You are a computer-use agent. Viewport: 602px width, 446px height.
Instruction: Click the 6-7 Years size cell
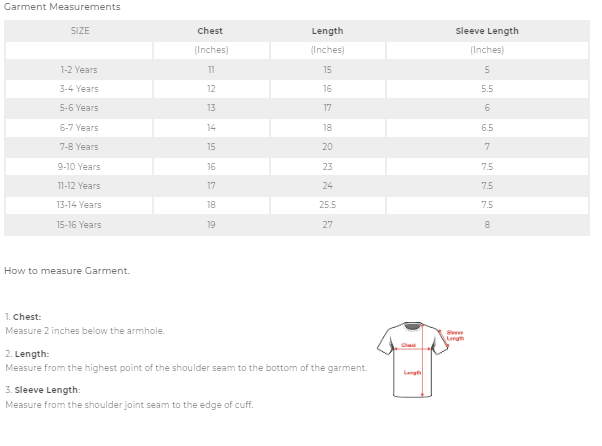coord(79,128)
